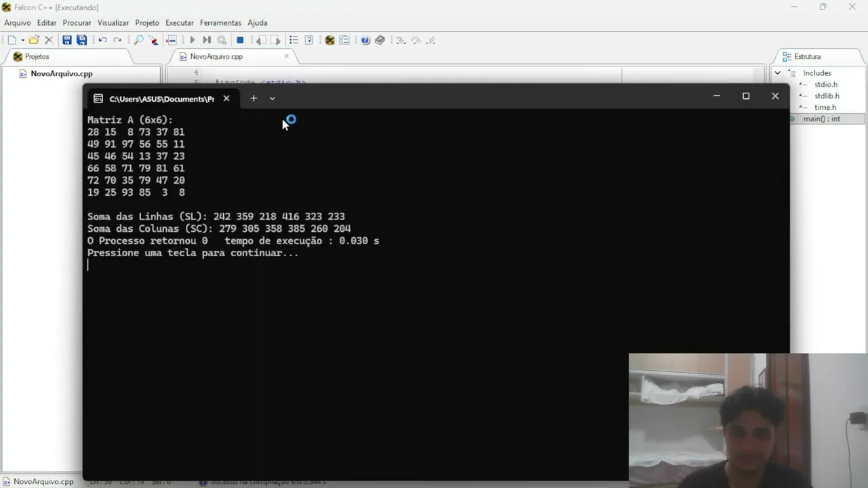This screenshot has width=868, height=488.
Task: Click the previous page navigation icon
Action: [261, 40]
